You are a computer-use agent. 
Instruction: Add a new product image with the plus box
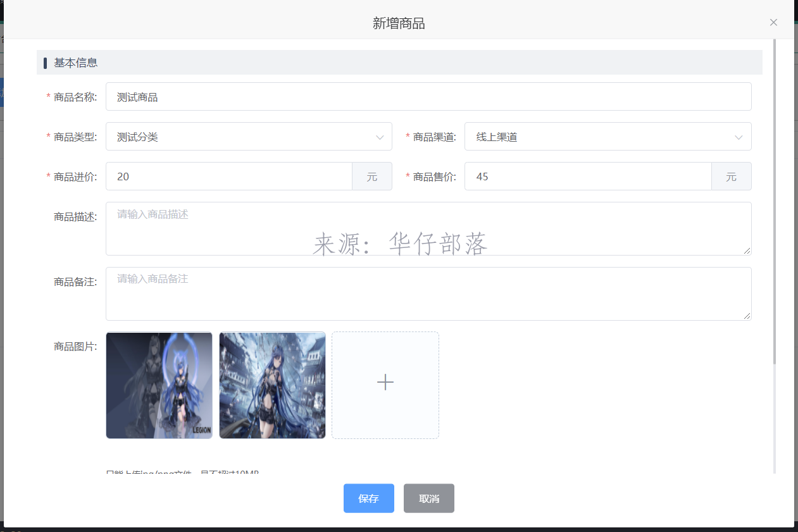point(385,385)
